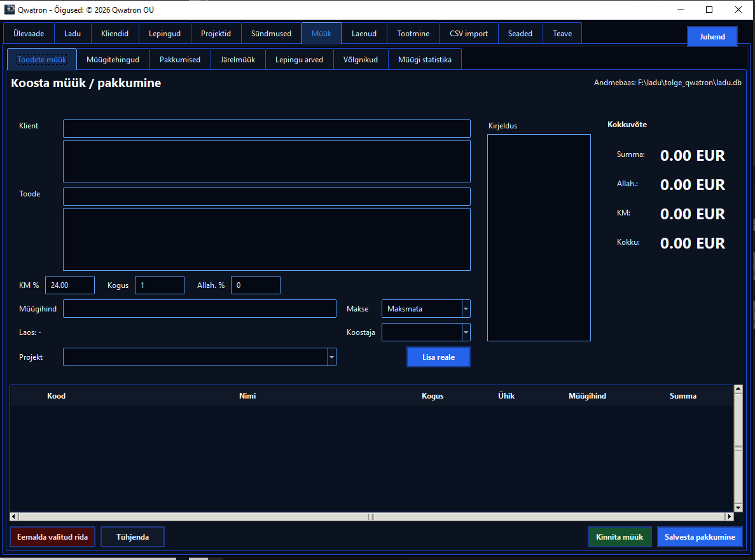
Task: Click the Eemalda valitud rida button
Action: coord(53,537)
